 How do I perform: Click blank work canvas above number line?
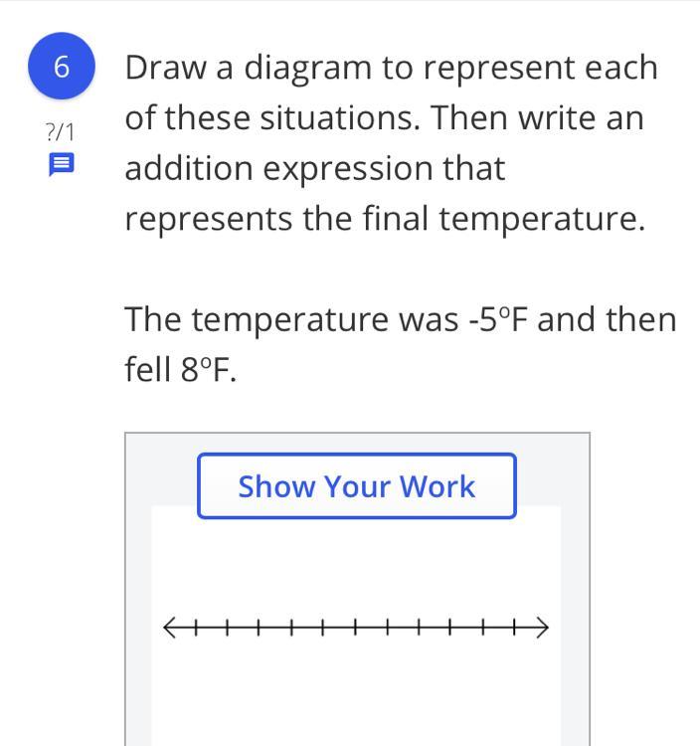coord(356,562)
